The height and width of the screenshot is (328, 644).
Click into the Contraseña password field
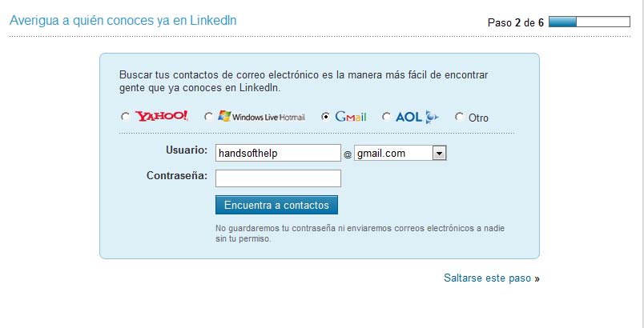pyautogui.click(x=279, y=178)
